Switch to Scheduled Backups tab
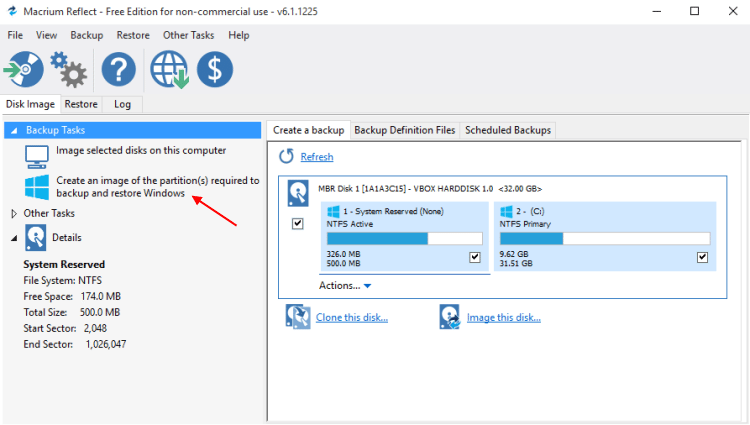Viewport: 750px width, 425px height. tap(507, 130)
